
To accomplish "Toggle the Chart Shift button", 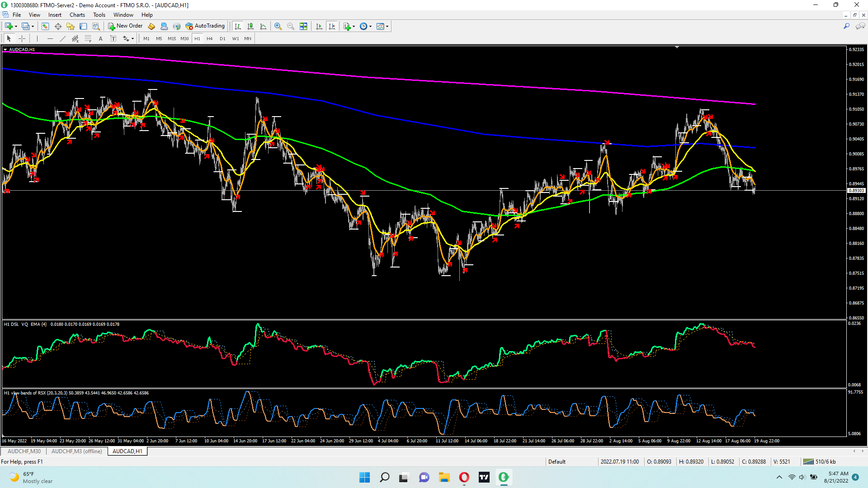I will pyautogui.click(x=332, y=26).
